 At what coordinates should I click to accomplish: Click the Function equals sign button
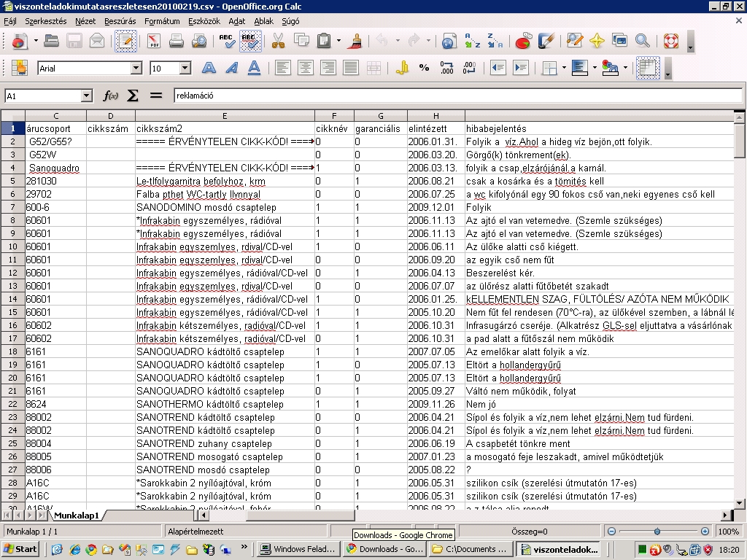click(156, 96)
